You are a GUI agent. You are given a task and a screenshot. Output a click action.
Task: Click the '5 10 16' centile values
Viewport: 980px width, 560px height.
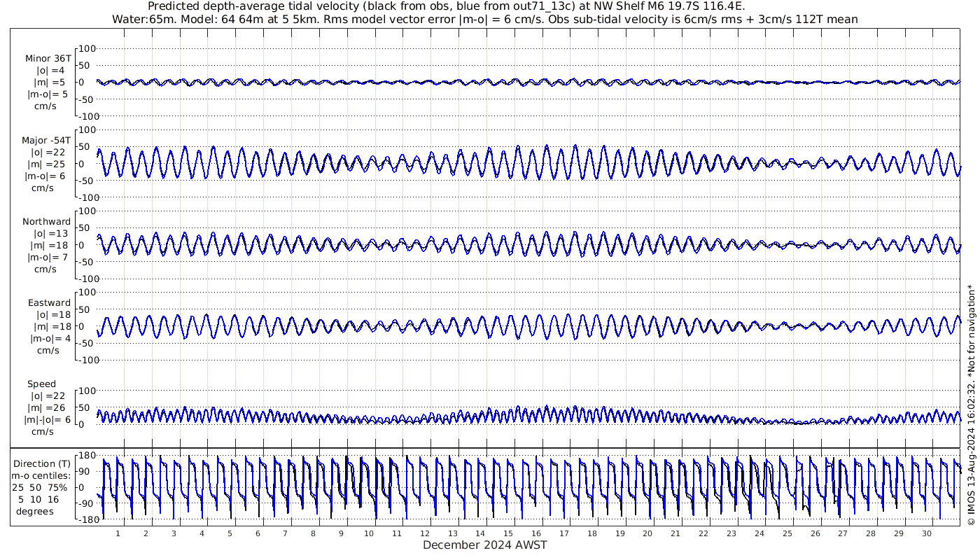click(39, 499)
